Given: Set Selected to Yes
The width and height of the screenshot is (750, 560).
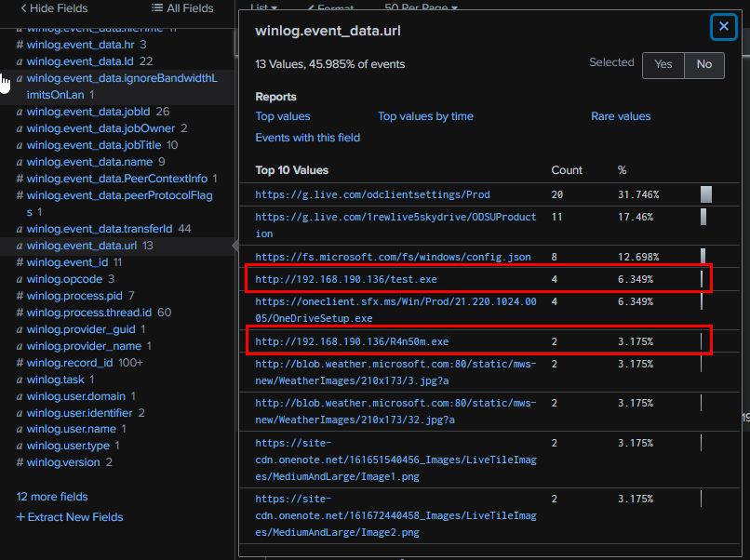Looking at the screenshot, I should coord(663,64).
